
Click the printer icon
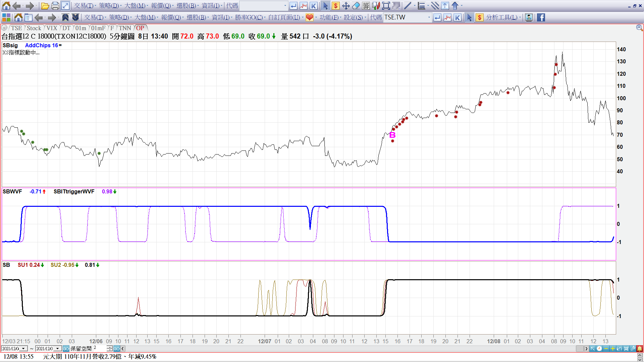tap(55, 6)
